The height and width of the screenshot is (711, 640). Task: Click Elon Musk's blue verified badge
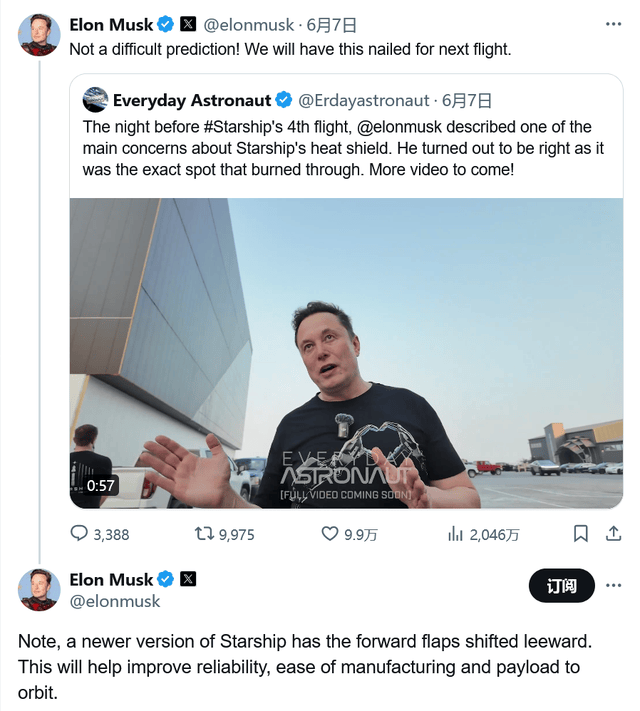(x=166, y=24)
